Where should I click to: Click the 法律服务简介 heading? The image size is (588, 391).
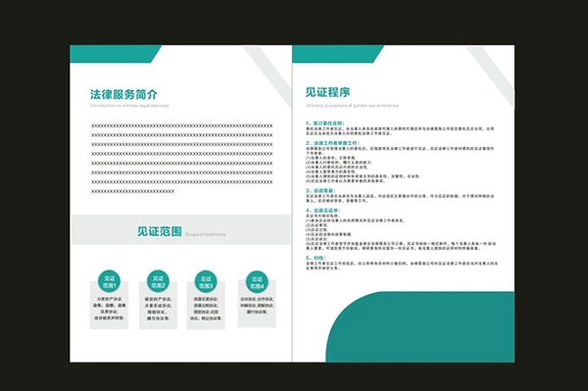[x=123, y=94]
